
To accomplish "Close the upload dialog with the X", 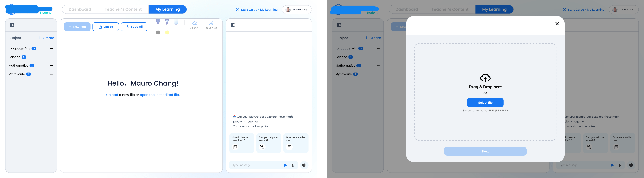I will pos(557,24).
